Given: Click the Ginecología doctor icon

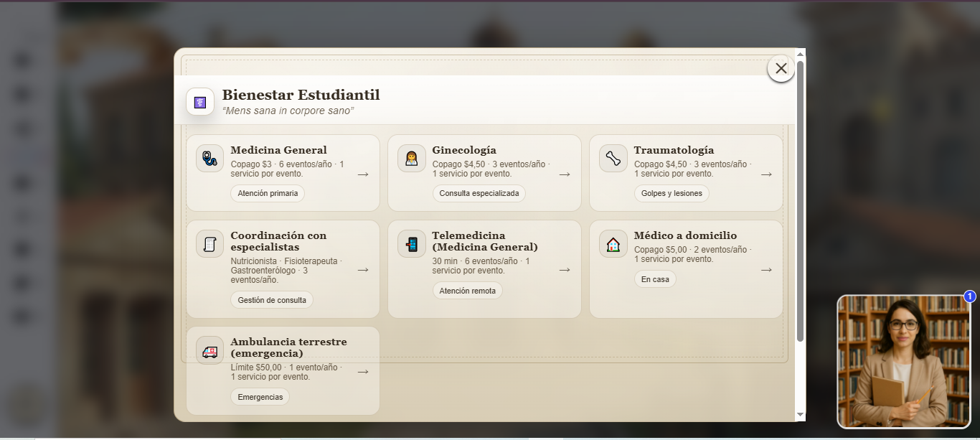Looking at the screenshot, I should (412, 158).
